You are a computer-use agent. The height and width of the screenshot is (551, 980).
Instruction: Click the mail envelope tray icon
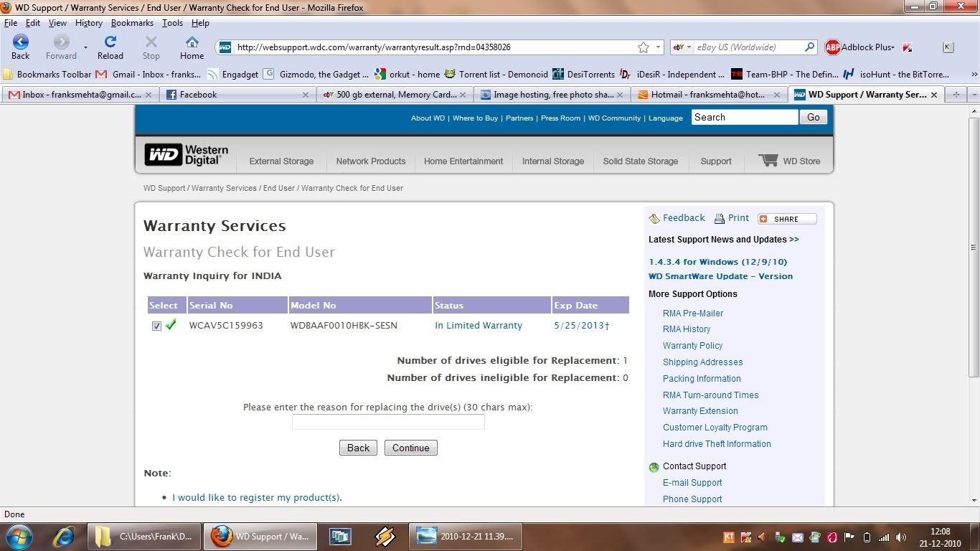click(x=797, y=537)
